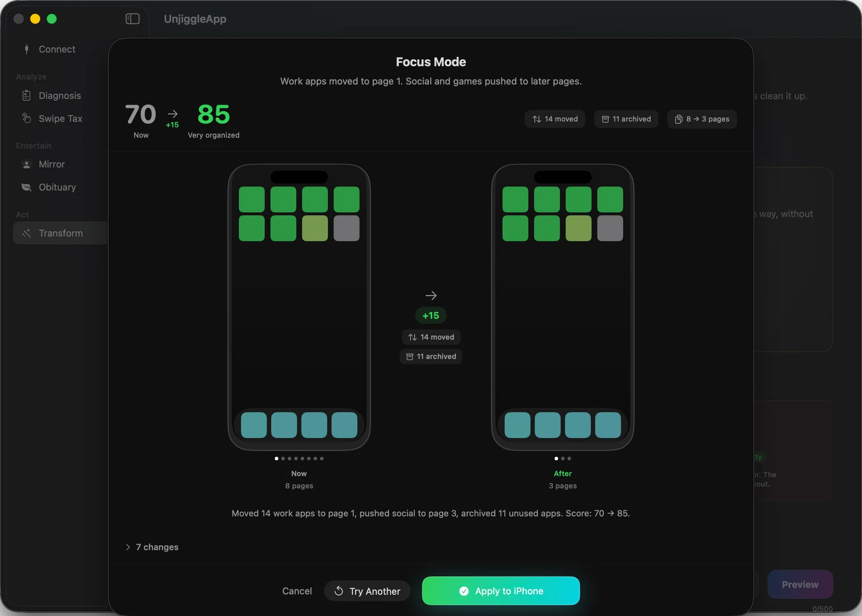Click the 8 → 3 pages chip
862x616 pixels.
click(x=702, y=119)
